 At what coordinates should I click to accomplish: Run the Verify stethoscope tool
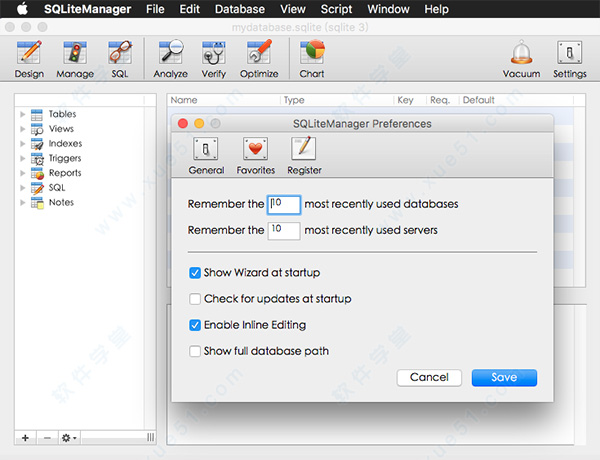click(214, 59)
